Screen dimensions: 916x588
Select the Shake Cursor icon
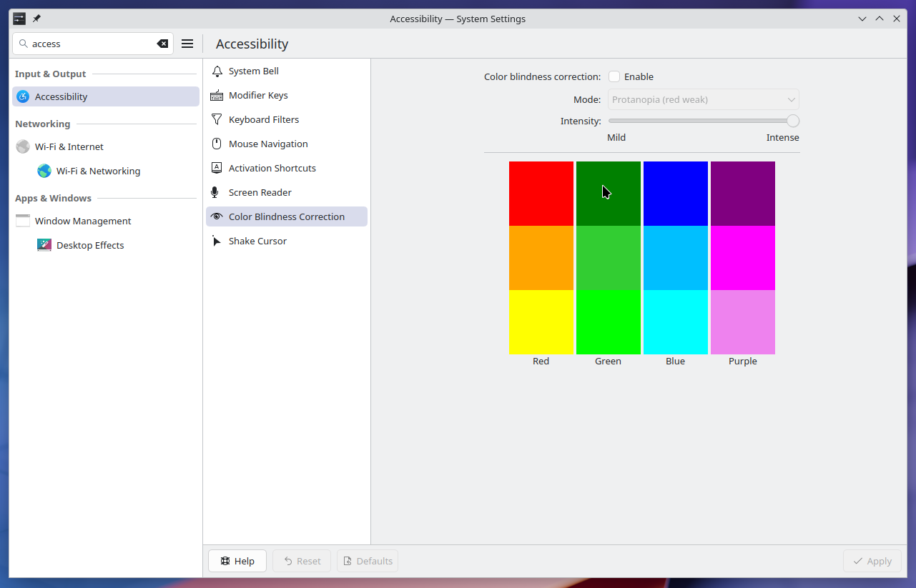coord(217,241)
